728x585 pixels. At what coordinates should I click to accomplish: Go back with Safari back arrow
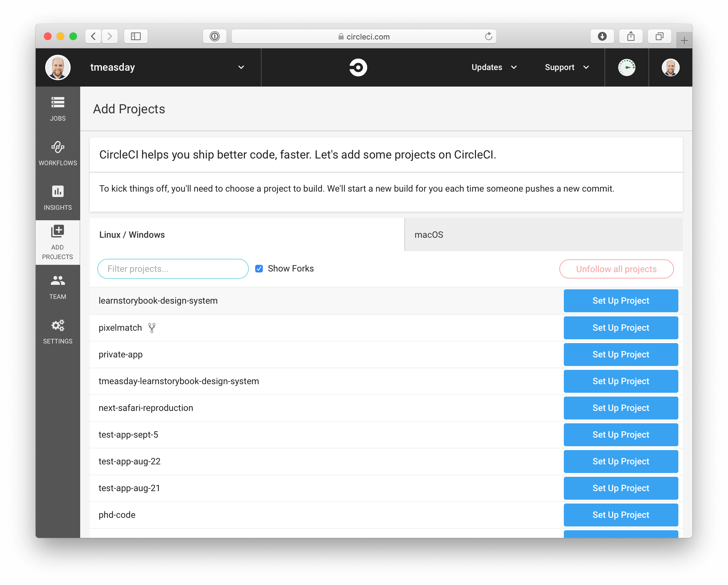(x=94, y=37)
